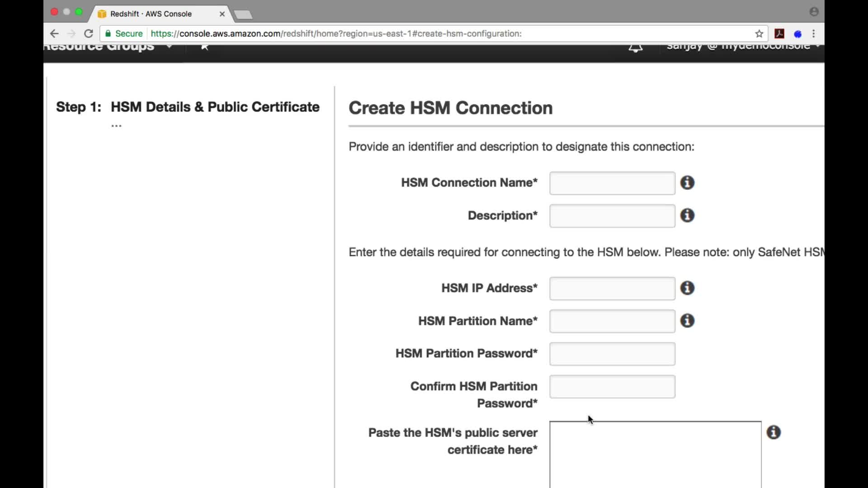Screen dimensions: 868x488
Task: Open a new browser tab
Action: tap(244, 15)
